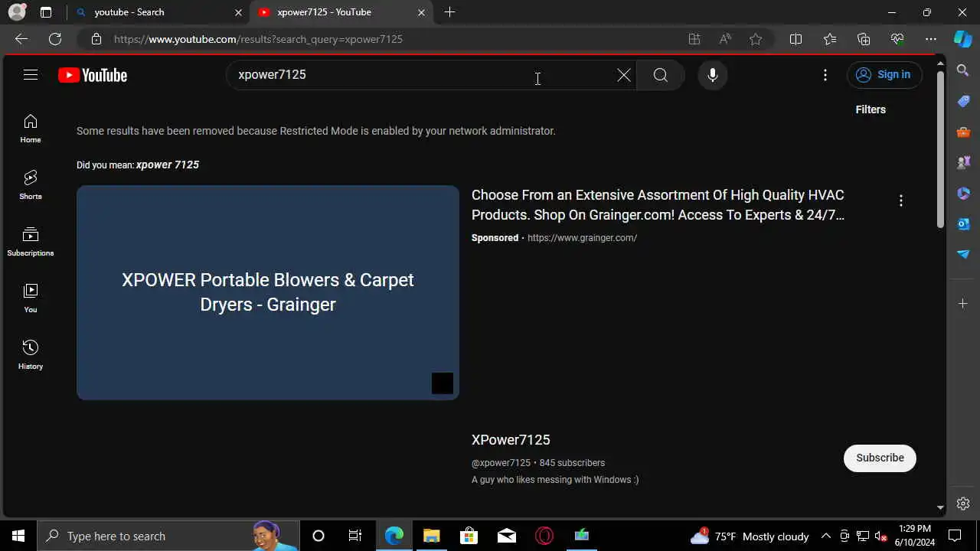Show hidden system tray icons
Viewport: 980px width, 551px height.
coord(826,536)
